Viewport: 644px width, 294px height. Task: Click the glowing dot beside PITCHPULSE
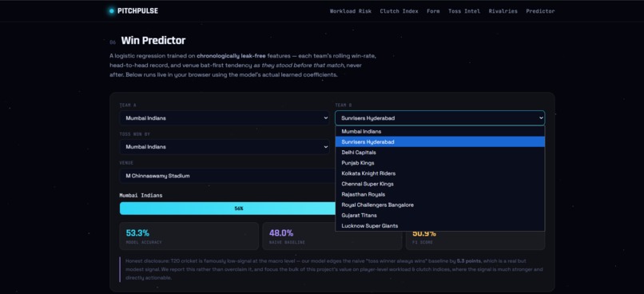tap(111, 11)
